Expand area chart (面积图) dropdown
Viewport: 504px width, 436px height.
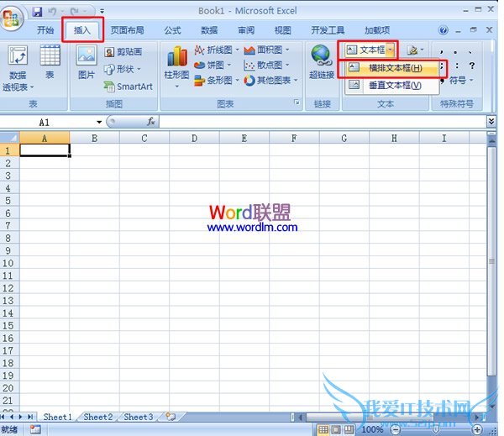click(x=287, y=50)
